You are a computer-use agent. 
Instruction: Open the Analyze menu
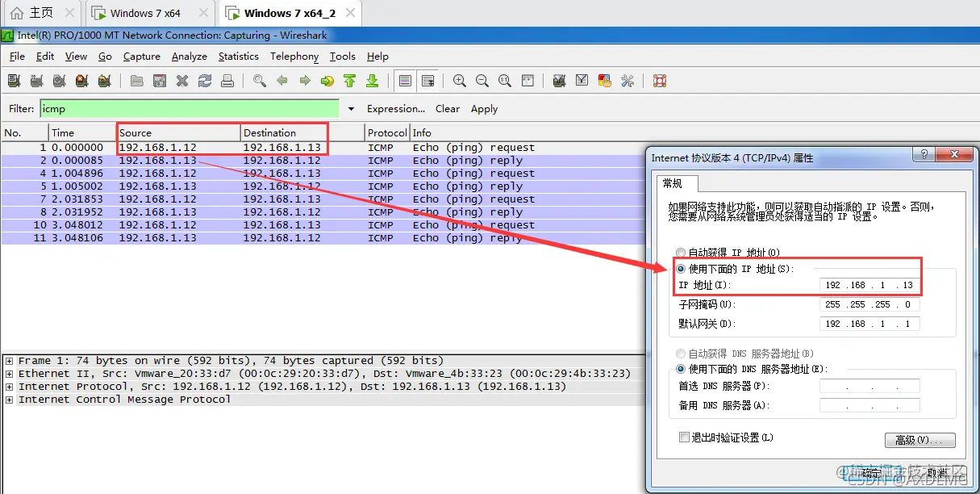click(x=190, y=57)
